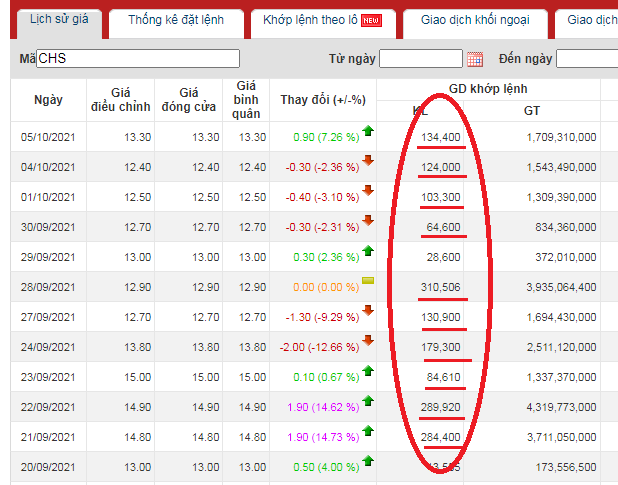Open the calendar picker next to Từ ngày

click(x=475, y=59)
